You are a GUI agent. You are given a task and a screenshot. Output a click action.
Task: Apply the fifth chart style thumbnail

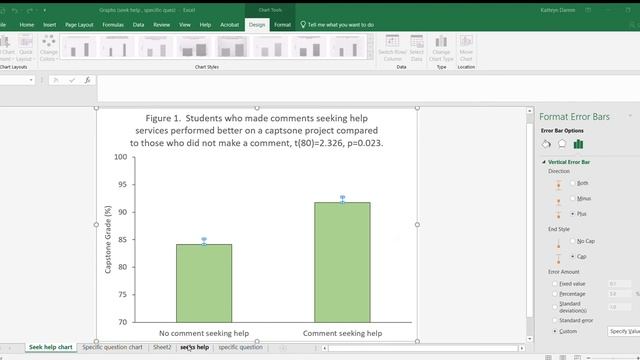tap(232, 47)
